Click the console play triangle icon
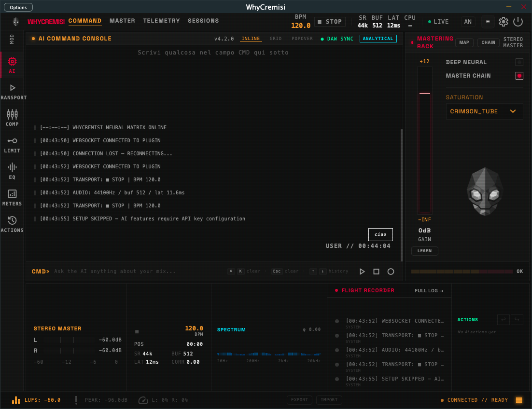 click(362, 272)
